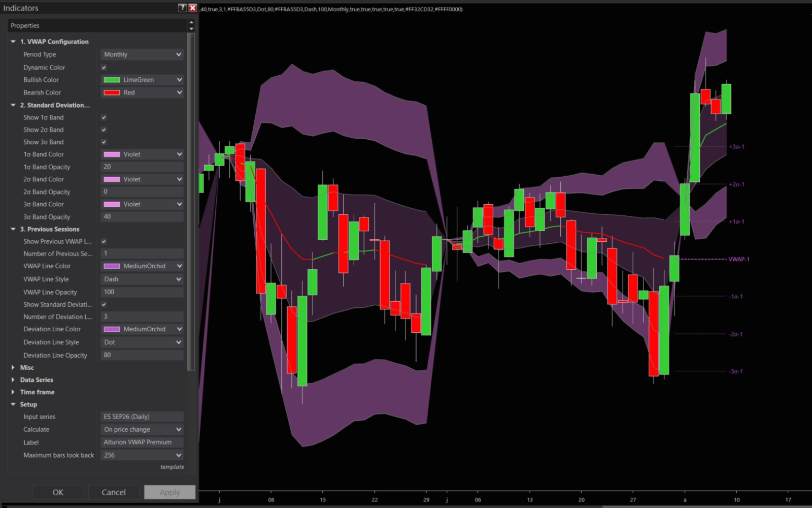This screenshot has width=812, height=508.
Task: Click the OK button
Action: [x=58, y=492]
